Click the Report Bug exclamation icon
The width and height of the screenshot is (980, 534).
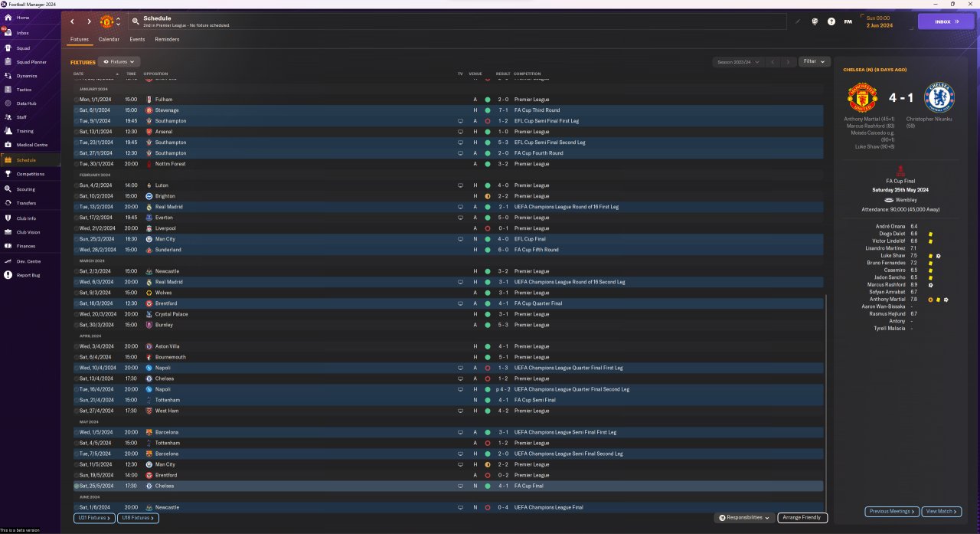7,275
